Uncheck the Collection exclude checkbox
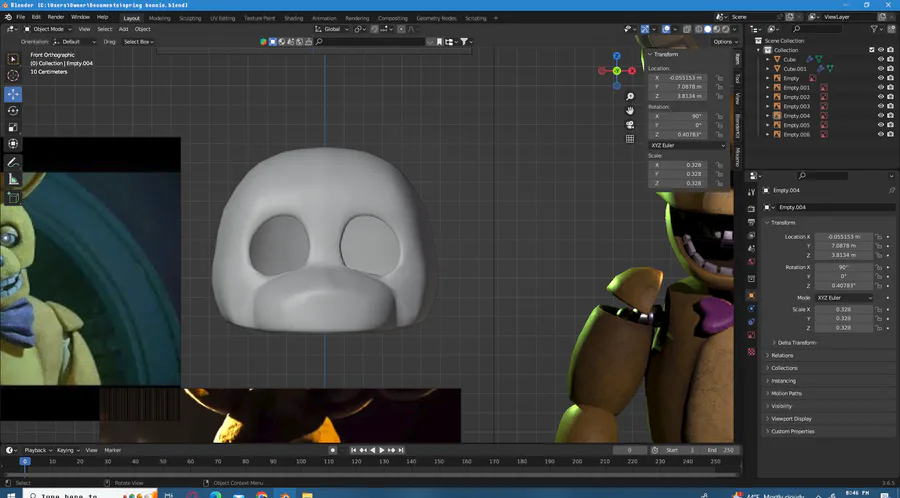 coord(872,50)
